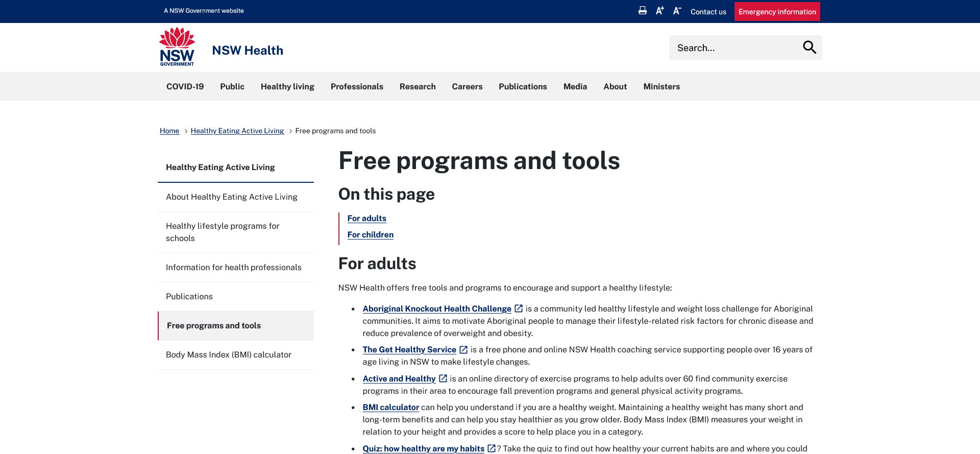Click external link icon beside Get Healthy Service
Image resolution: width=980 pixels, height=454 pixels.
tap(463, 350)
